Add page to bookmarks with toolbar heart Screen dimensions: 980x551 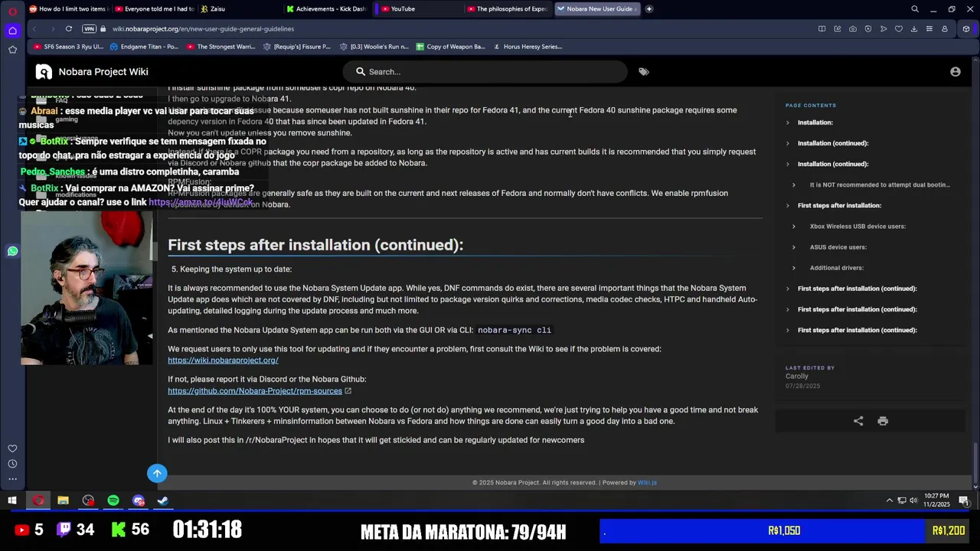(x=899, y=29)
